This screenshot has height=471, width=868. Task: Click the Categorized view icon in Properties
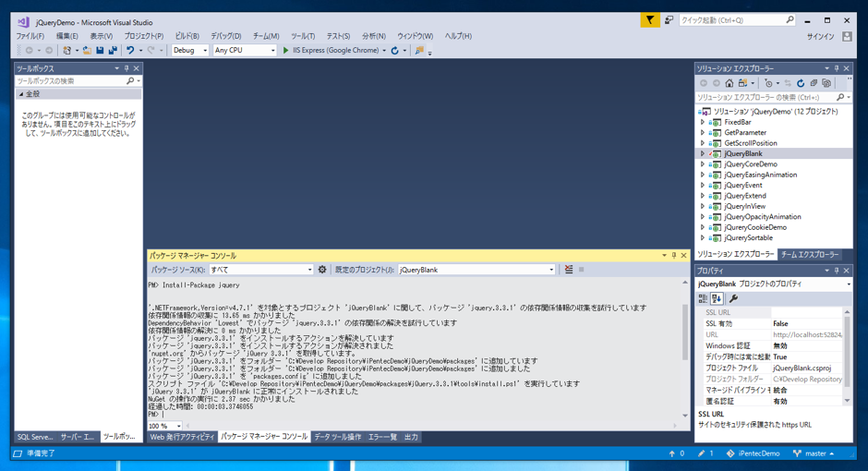(x=703, y=299)
